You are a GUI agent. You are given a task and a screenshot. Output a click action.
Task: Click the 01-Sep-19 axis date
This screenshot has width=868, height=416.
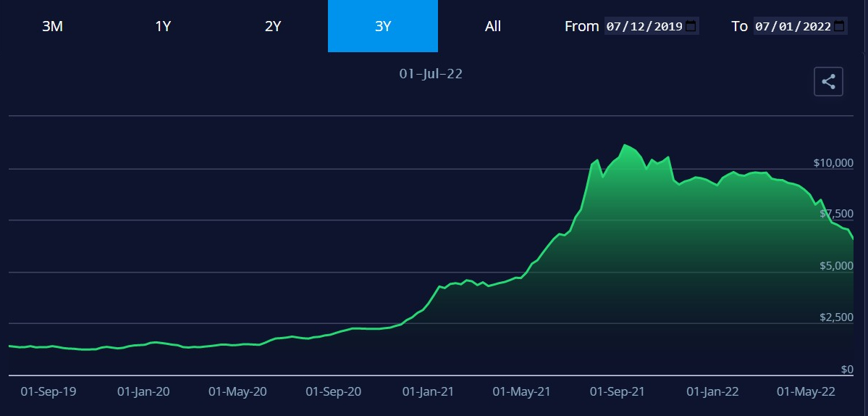(x=49, y=391)
